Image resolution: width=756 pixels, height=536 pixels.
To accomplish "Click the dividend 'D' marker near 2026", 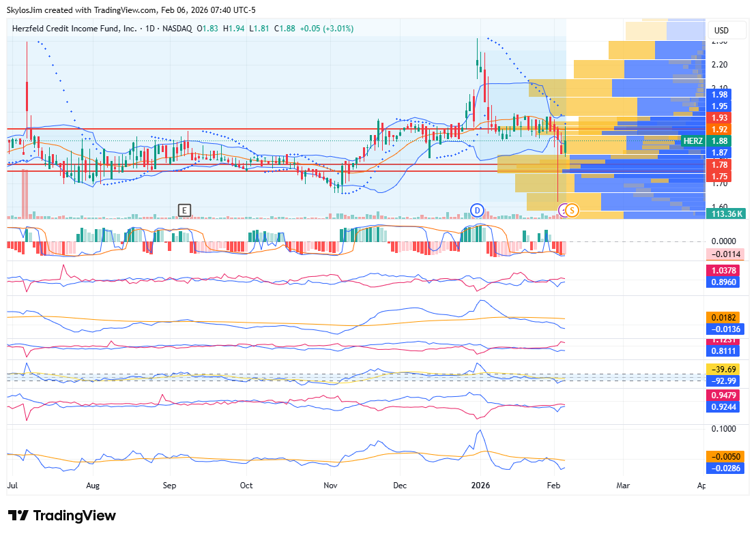I will point(477,210).
